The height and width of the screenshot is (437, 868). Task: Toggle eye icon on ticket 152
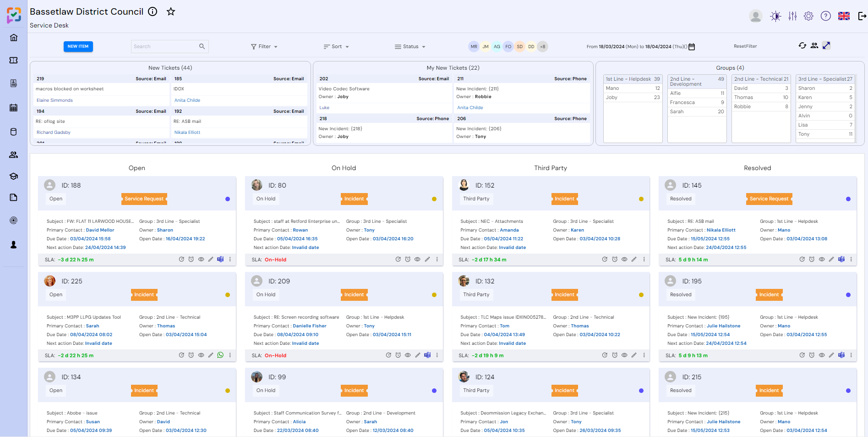coord(624,260)
